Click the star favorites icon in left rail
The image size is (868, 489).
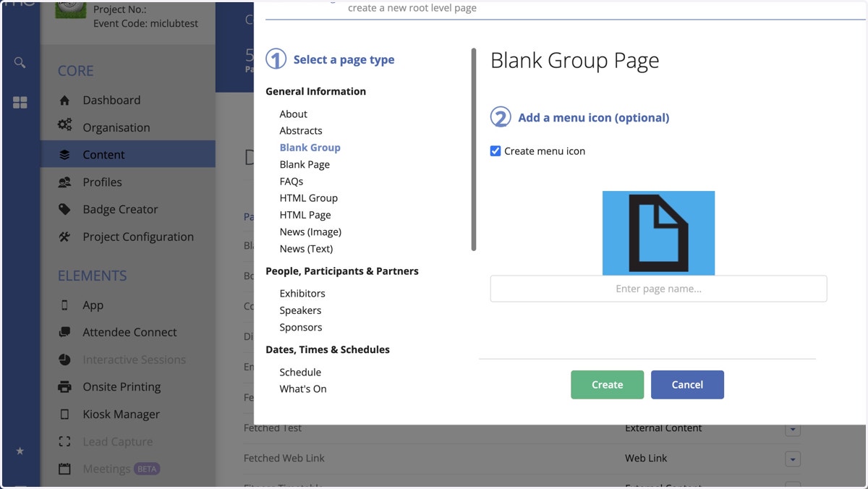point(20,451)
